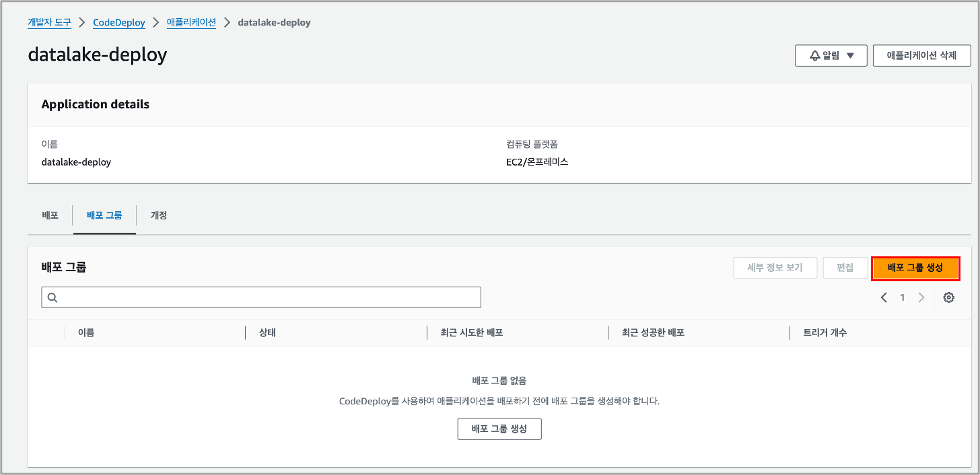Click the 이름 column header

point(86,333)
